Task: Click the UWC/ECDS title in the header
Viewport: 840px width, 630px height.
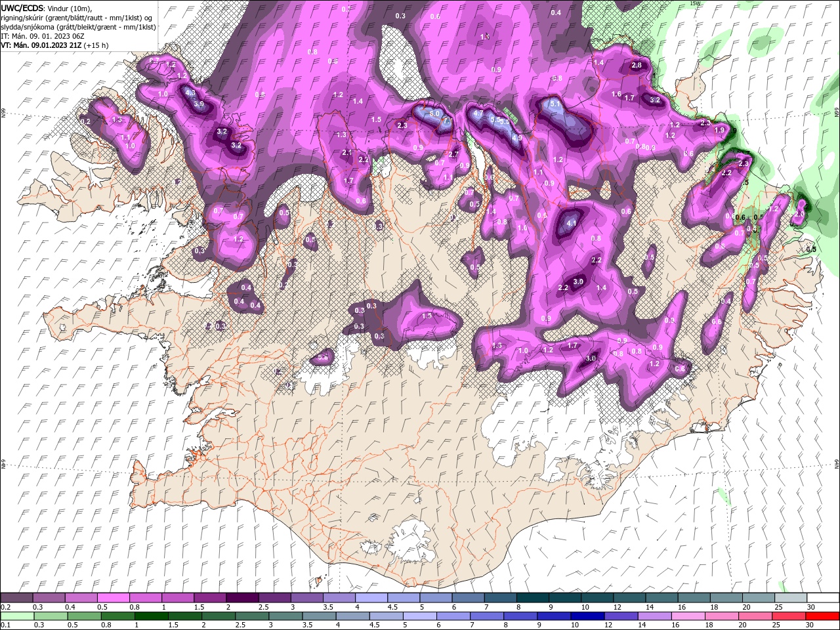Action: click(22, 8)
